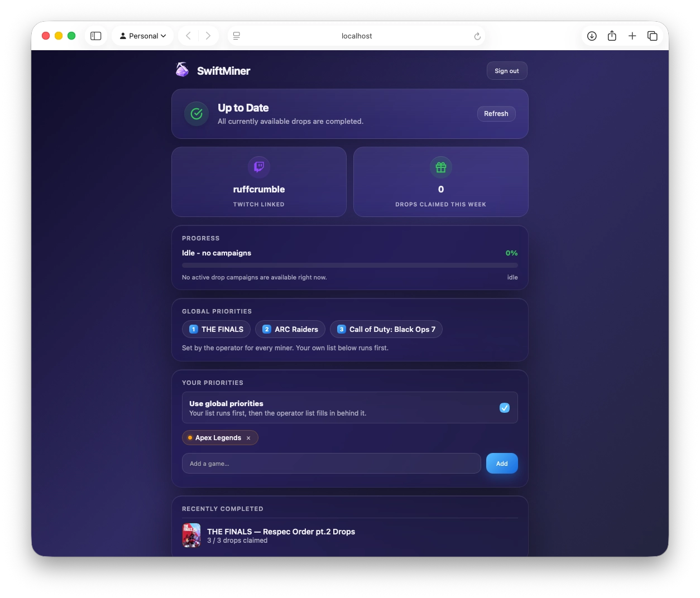Screen dimensions: 700x598
Task: Click the Up to Date heading
Action: coord(243,108)
